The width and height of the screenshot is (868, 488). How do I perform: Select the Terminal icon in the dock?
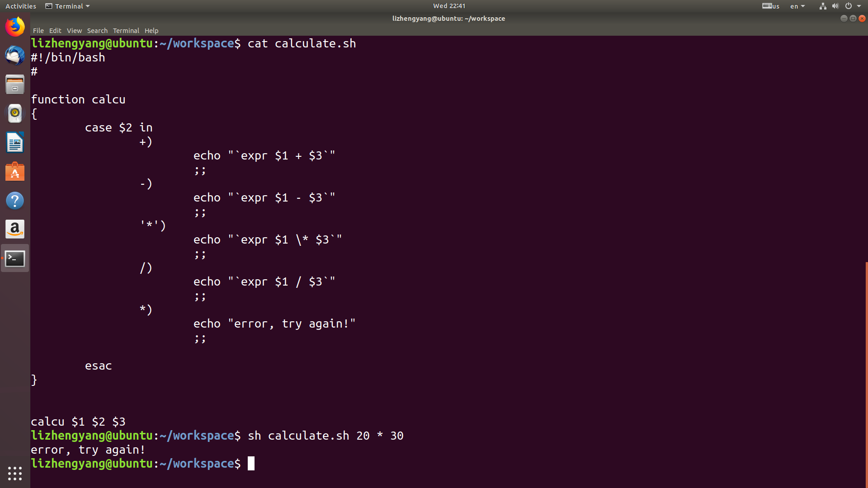coord(15,258)
